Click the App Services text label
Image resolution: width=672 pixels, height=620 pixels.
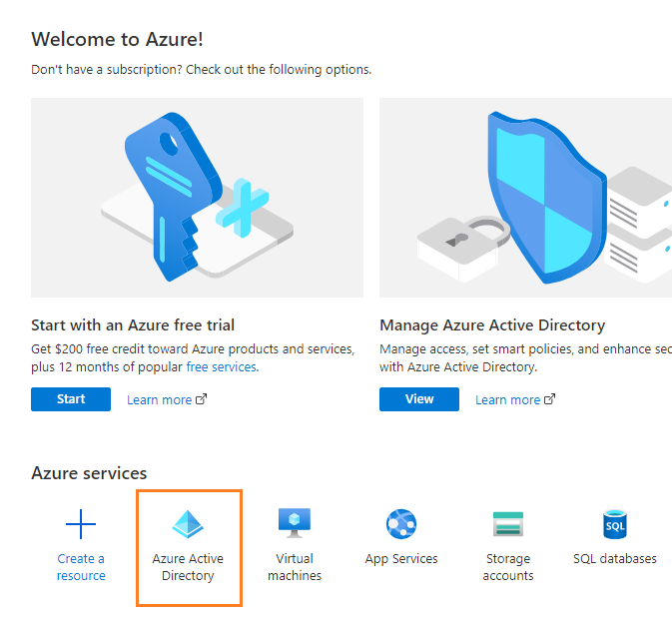[401, 559]
